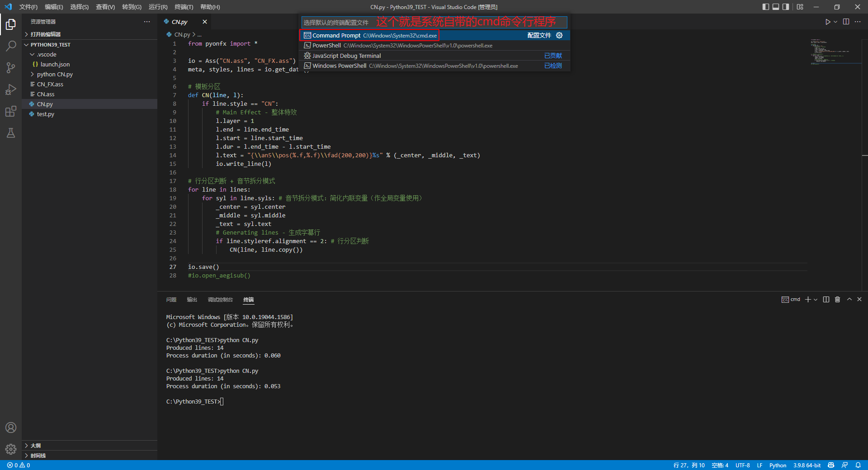Open the Source Control view

pos(11,67)
